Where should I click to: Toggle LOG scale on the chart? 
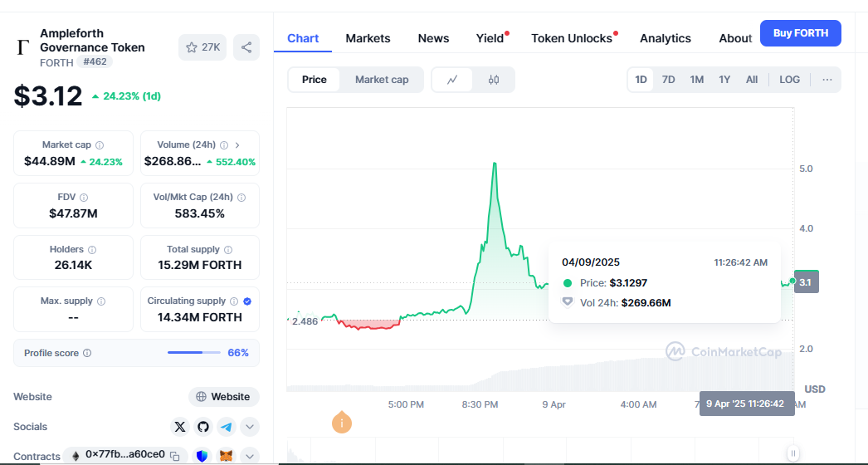(x=789, y=80)
